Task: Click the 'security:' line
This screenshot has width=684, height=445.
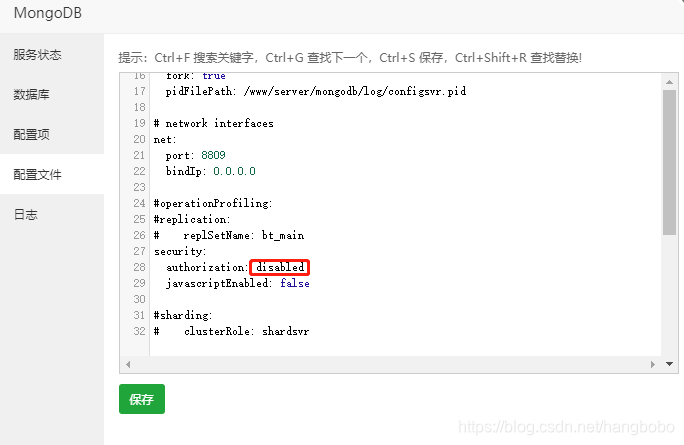Action: [x=180, y=251]
